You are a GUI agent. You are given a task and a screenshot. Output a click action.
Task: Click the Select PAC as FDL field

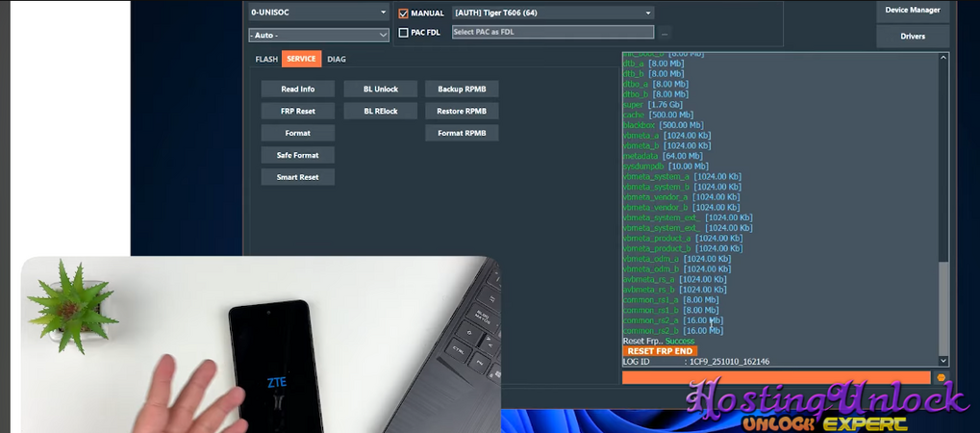[x=552, y=33]
